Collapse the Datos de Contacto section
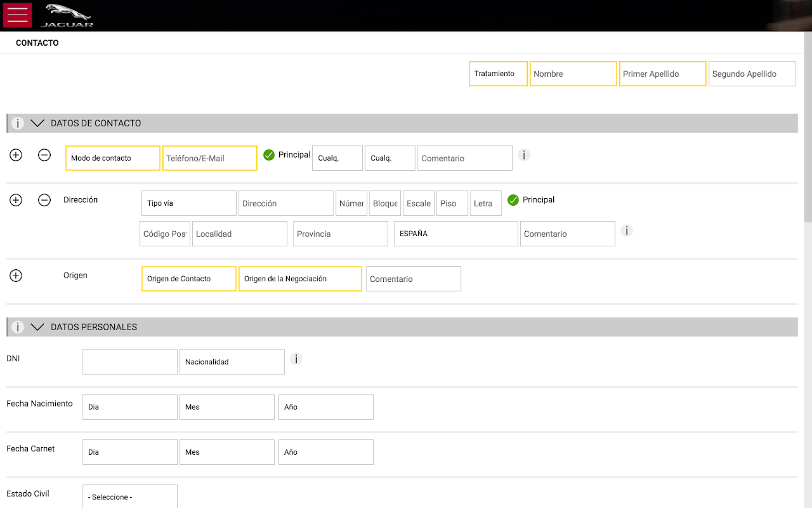Viewport: 812px width, 508px height. (37, 123)
